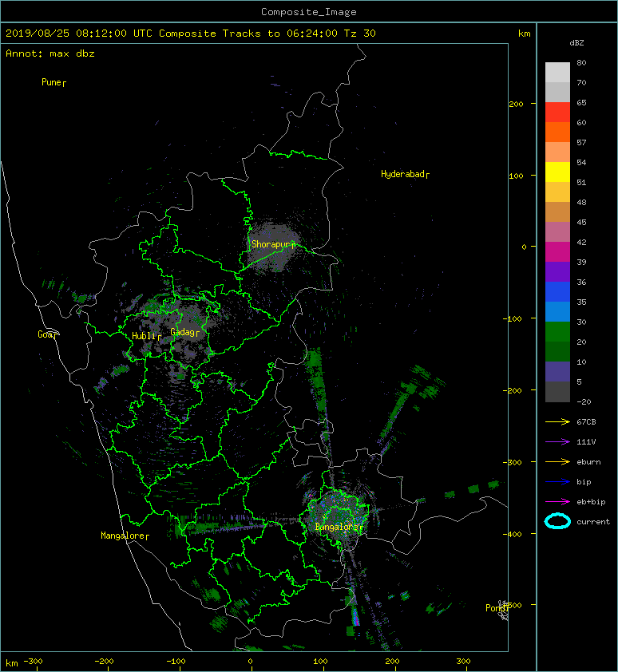The width and height of the screenshot is (618, 672).
Task: Click the Hubli city label
Action: tap(146, 336)
